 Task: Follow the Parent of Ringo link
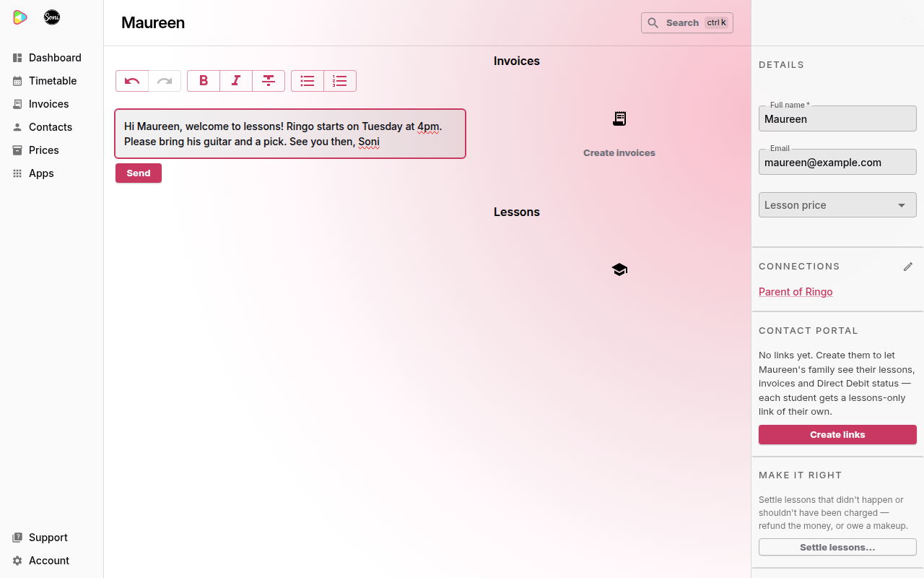796,292
